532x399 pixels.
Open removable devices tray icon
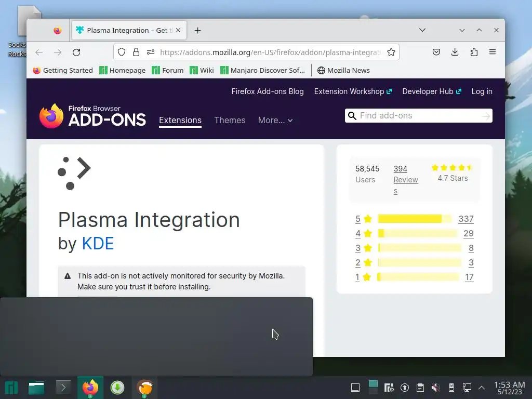(451, 388)
